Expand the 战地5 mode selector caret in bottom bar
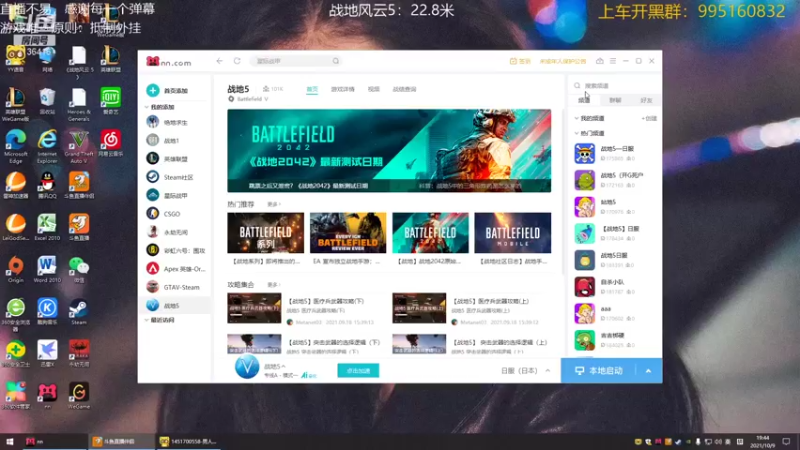 283,366
